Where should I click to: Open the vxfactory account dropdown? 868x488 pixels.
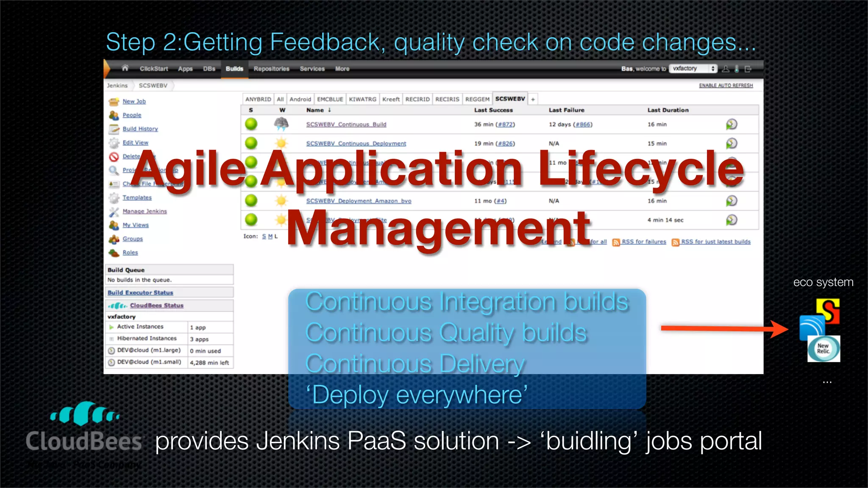click(x=693, y=69)
